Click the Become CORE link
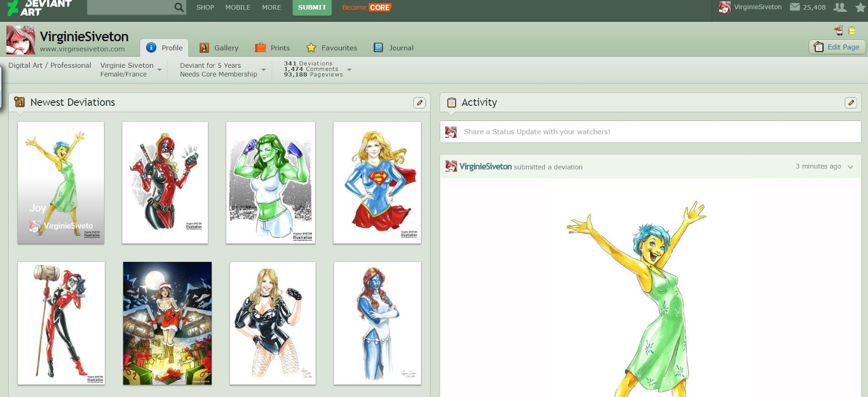 click(367, 8)
